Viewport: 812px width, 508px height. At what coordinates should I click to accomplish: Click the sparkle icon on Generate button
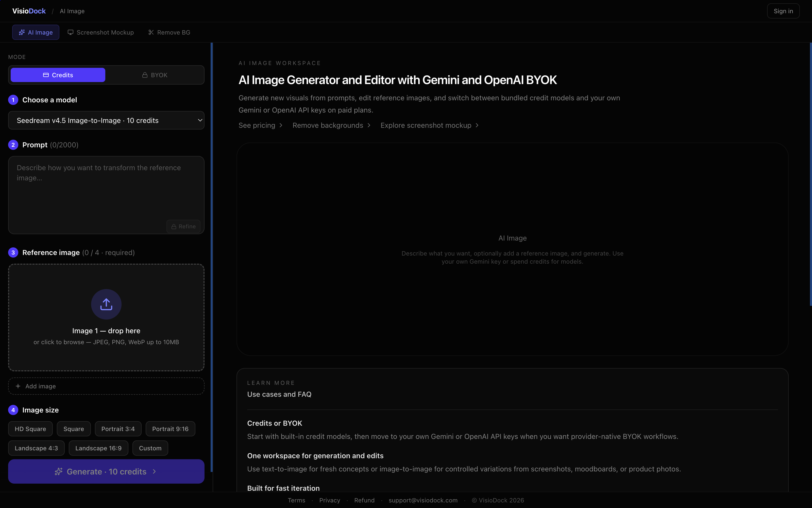coord(59,471)
